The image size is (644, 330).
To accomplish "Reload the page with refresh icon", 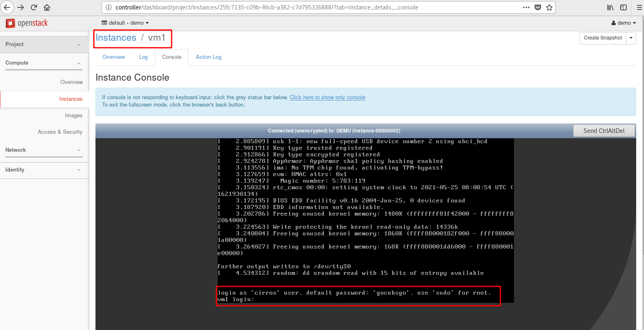I will click(34, 7).
